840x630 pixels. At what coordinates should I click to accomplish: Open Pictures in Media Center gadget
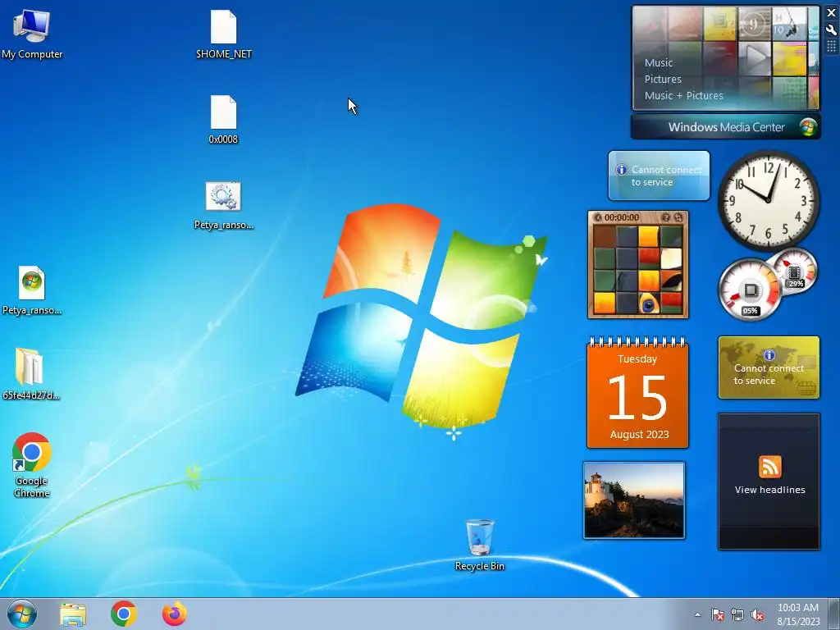tap(663, 80)
